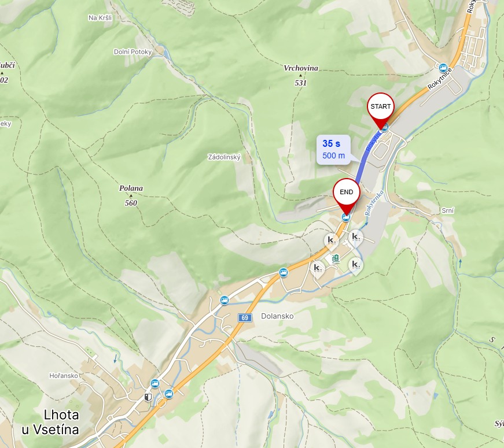The height and width of the screenshot is (448, 504).
Task: Click the road 69 route shield
Action: click(245, 317)
